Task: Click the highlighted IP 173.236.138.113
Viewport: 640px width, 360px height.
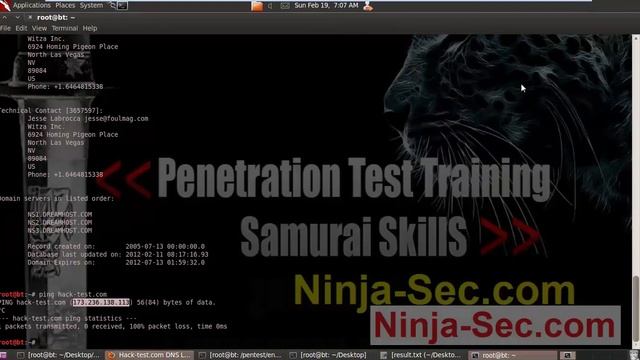Action: pyautogui.click(x=101, y=302)
